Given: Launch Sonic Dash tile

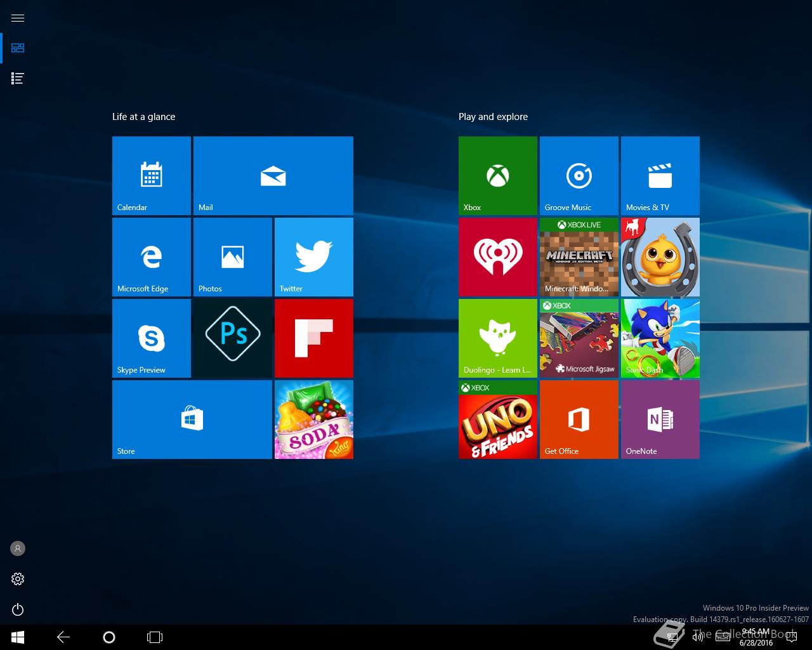Looking at the screenshot, I should coord(660,338).
